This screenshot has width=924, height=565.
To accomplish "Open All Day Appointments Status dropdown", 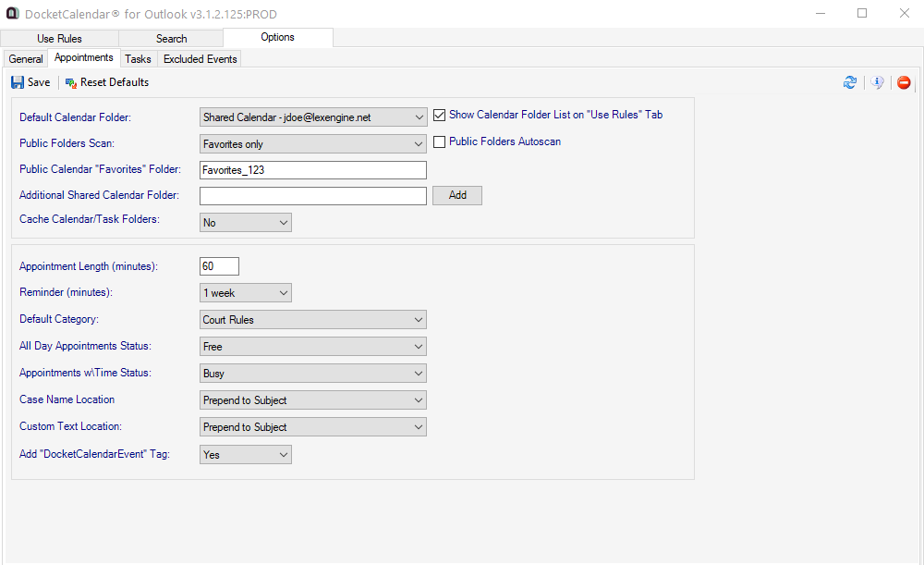I will click(313, 347).
